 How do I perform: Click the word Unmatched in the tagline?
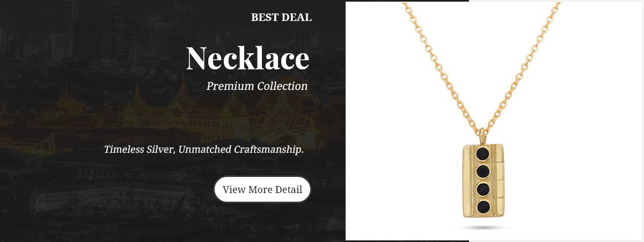(x=205, y=149)
